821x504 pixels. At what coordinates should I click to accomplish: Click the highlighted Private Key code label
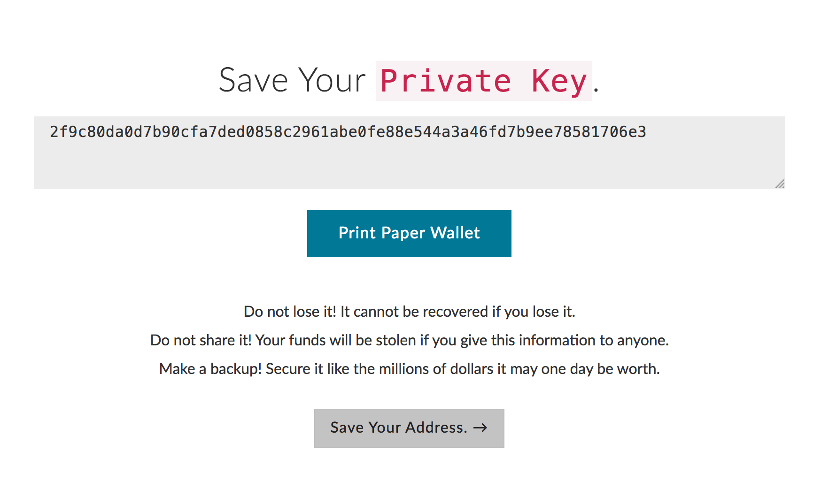click(x=483, y=81)
